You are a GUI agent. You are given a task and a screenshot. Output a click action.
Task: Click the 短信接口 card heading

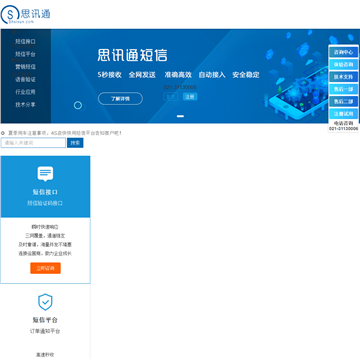click(x=45, y=192)
